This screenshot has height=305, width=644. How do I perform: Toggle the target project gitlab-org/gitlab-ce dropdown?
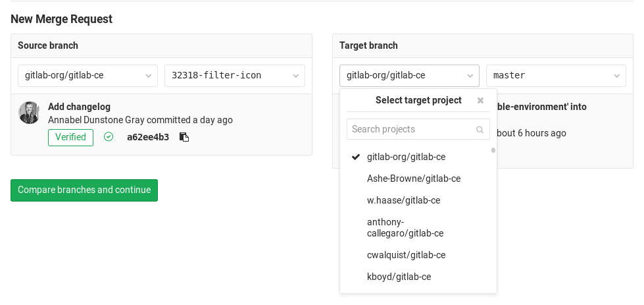[x=409, y=75]
